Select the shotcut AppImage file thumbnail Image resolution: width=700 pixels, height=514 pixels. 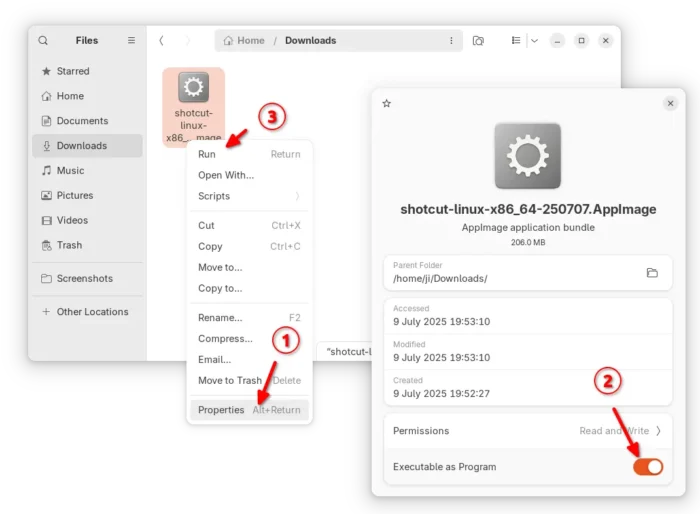click(193, 88)
